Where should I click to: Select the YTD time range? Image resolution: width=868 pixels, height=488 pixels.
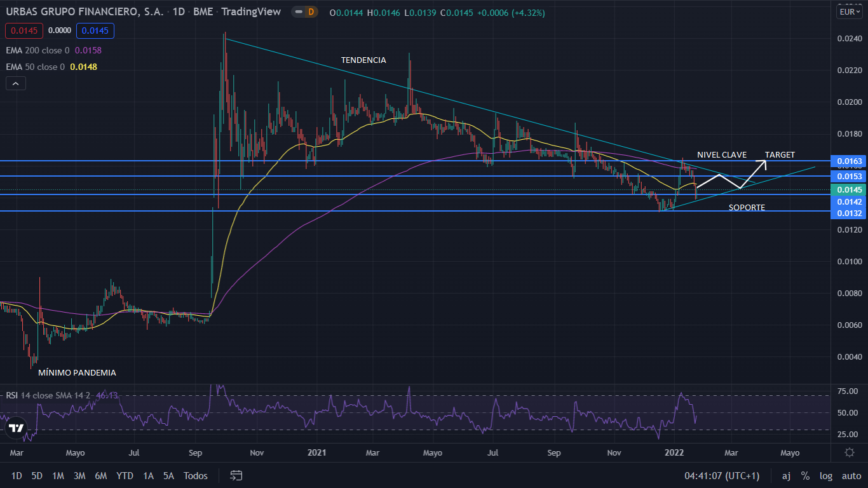(x=125, y=475)
